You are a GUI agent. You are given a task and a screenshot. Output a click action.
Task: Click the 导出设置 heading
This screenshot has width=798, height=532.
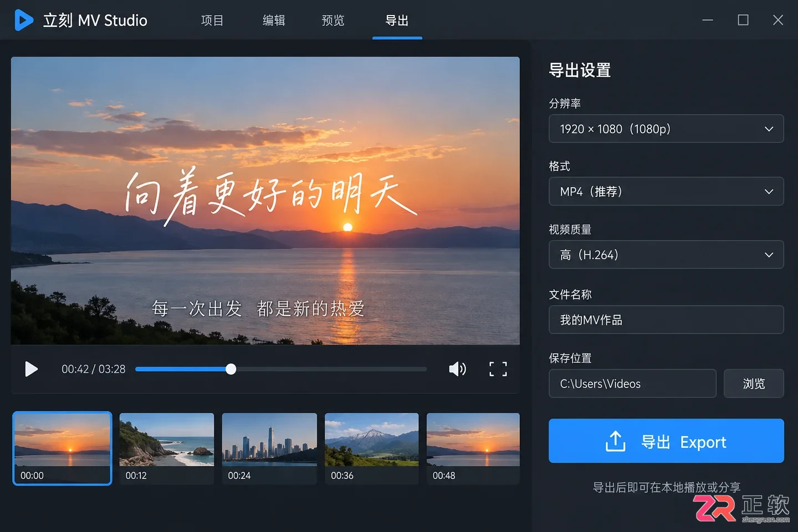[580, 70]
